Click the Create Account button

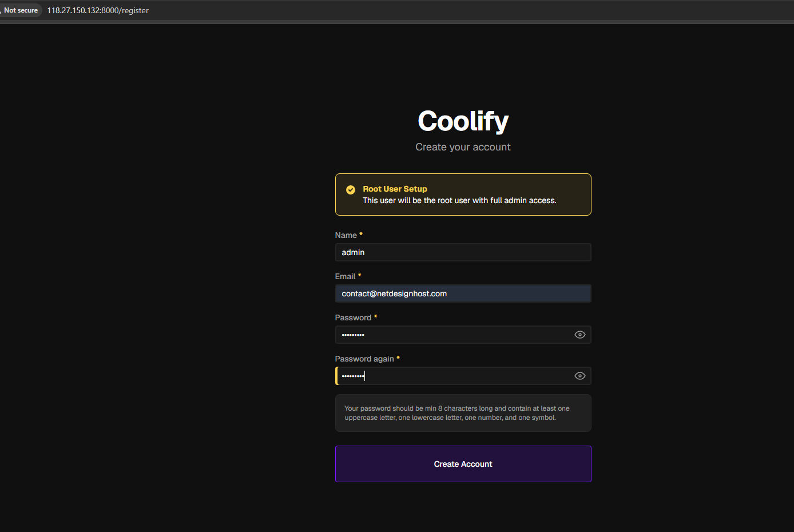tap(463, 464)
